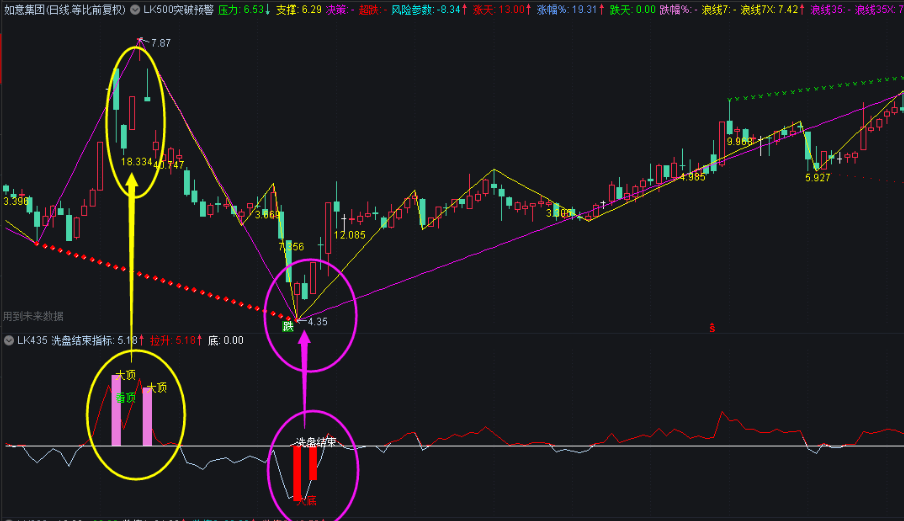Click the red 超跌 label

click(x=370, y=10)
